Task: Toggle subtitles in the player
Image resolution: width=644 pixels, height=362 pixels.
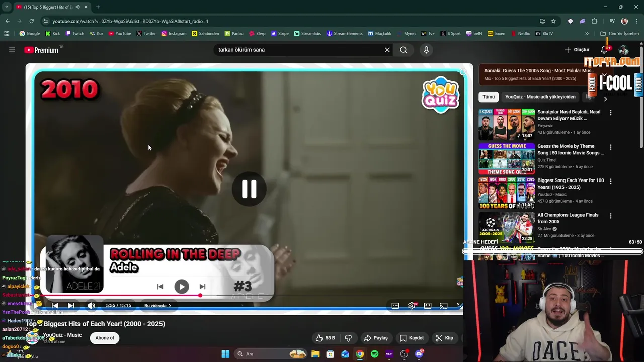Action: [x=395, y=306]
